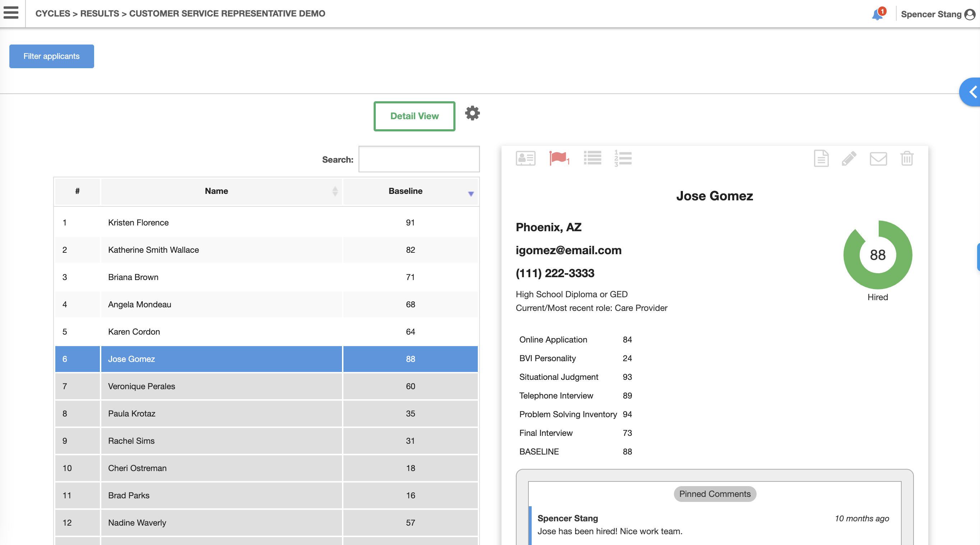Open table settings gear icon
Viewport: 980px width, 545px height.
(x=472, y=113)
